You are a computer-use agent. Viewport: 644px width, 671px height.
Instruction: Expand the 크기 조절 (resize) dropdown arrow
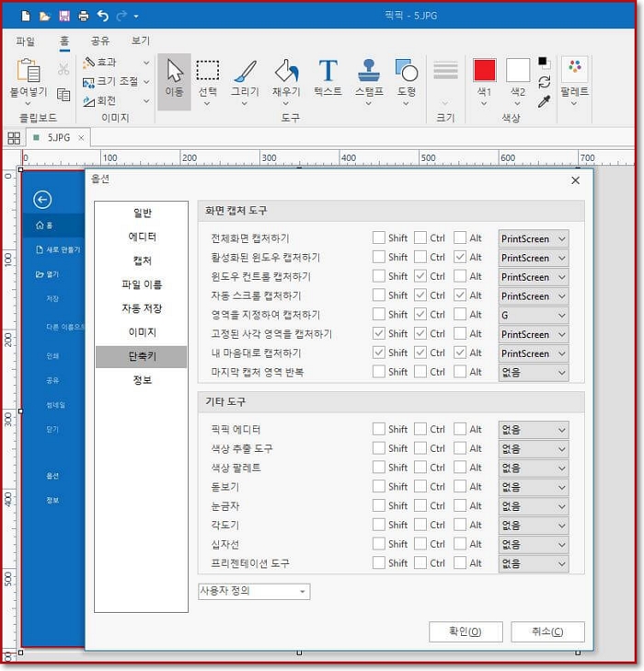click(x=146, y=82)
